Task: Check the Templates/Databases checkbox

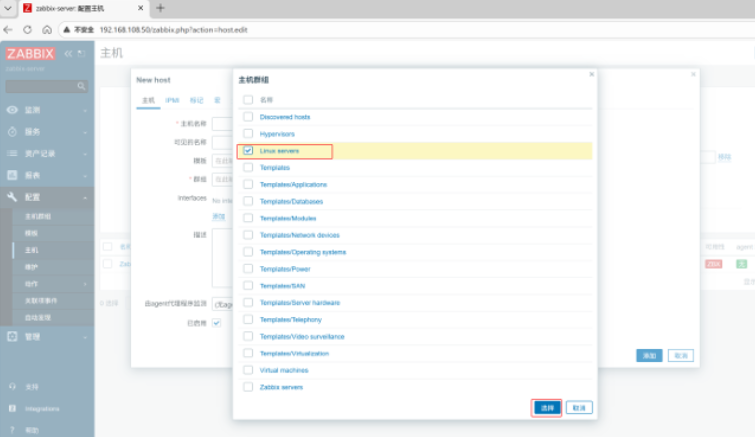Action: click(248, 201)
